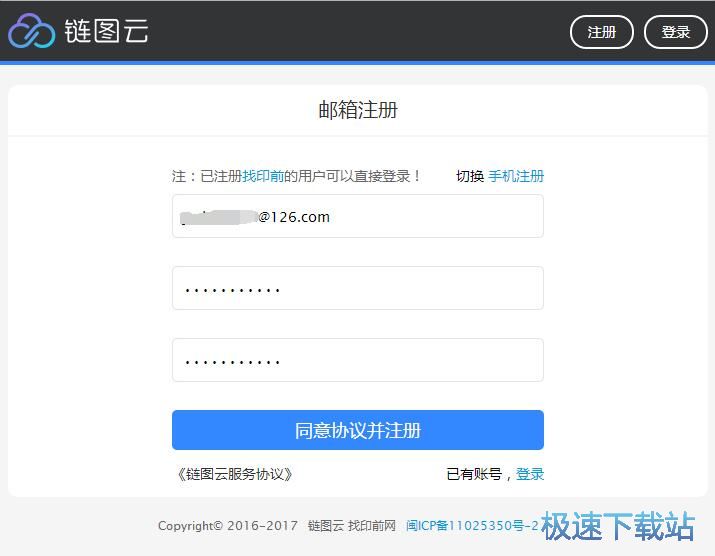
Task: Focus the first password field
Action: (358, 288)
